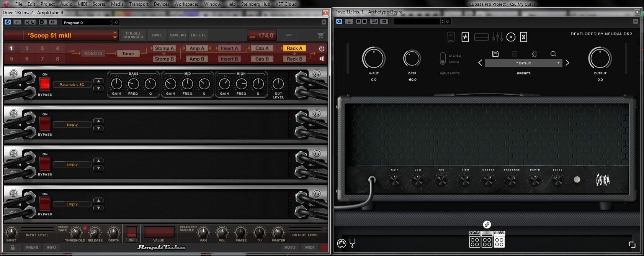Click the power icon in signal chain
The width and height of the screenshot is (644, 256).
click(322, 49)
